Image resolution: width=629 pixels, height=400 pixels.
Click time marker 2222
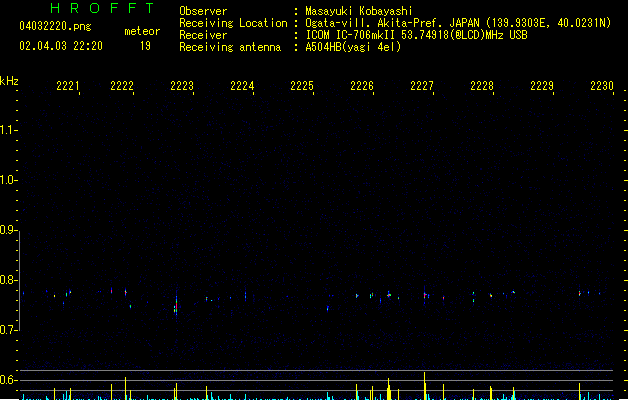[122, 86]
